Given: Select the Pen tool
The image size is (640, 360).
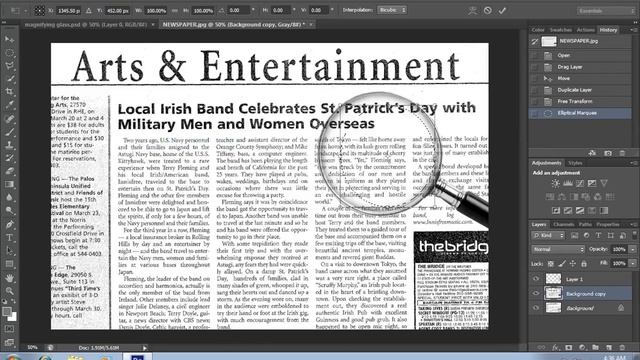Looking at the screenshot, I should tap(9, 224).
